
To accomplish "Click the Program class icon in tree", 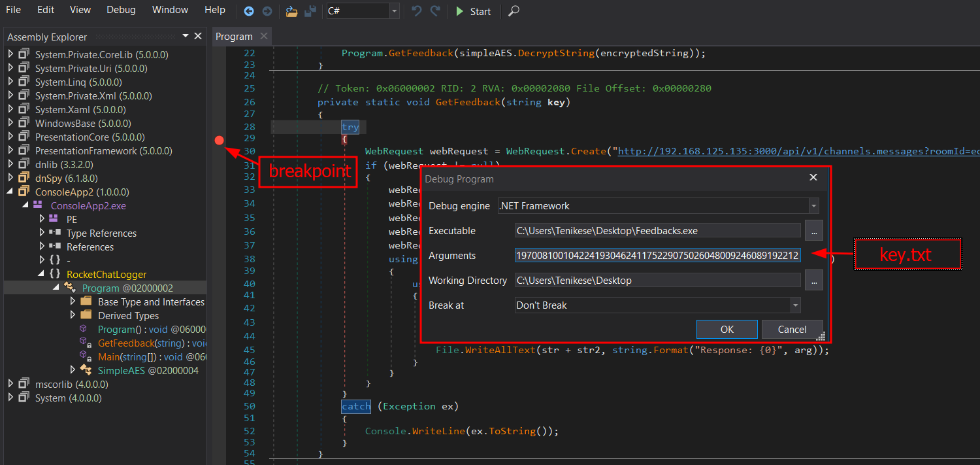I will pyautogui.click(x=71, y=288).
